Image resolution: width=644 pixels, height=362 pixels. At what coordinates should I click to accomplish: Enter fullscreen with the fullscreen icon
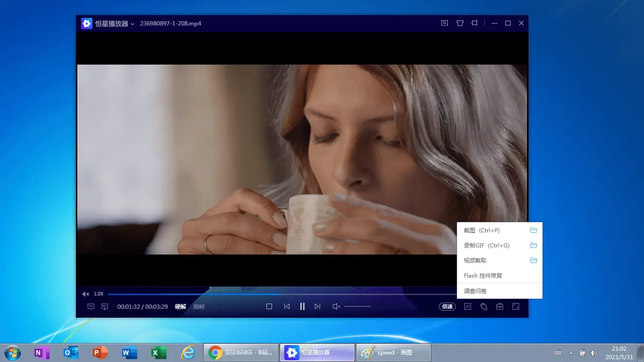[x=516, y=306]
